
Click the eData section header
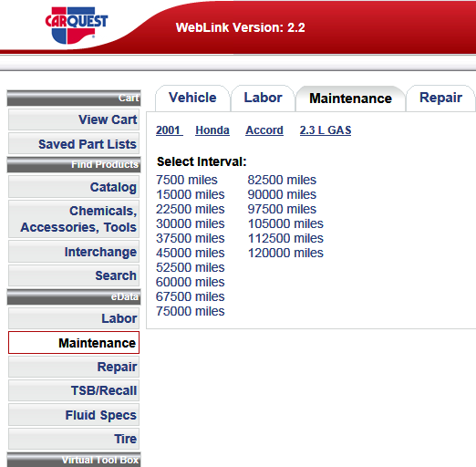[x=74, y=296]
